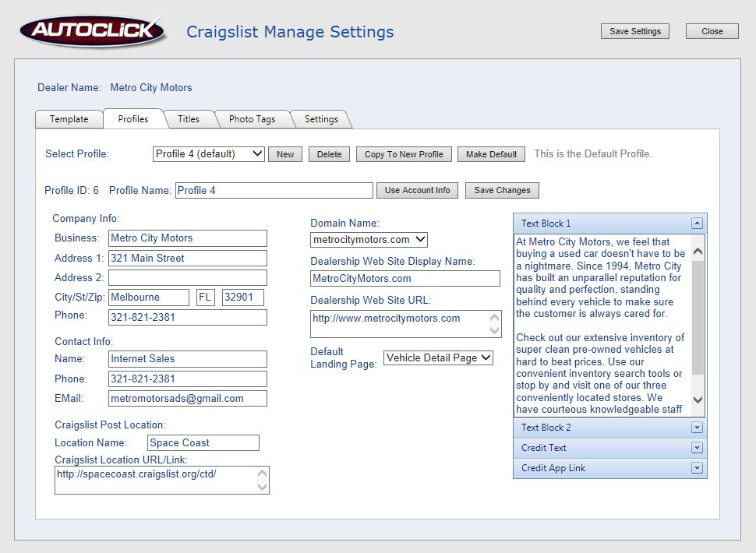Expand Credit App Link arrow icon
The height and width of the screenshot is (553, 756).
[697, 468]
